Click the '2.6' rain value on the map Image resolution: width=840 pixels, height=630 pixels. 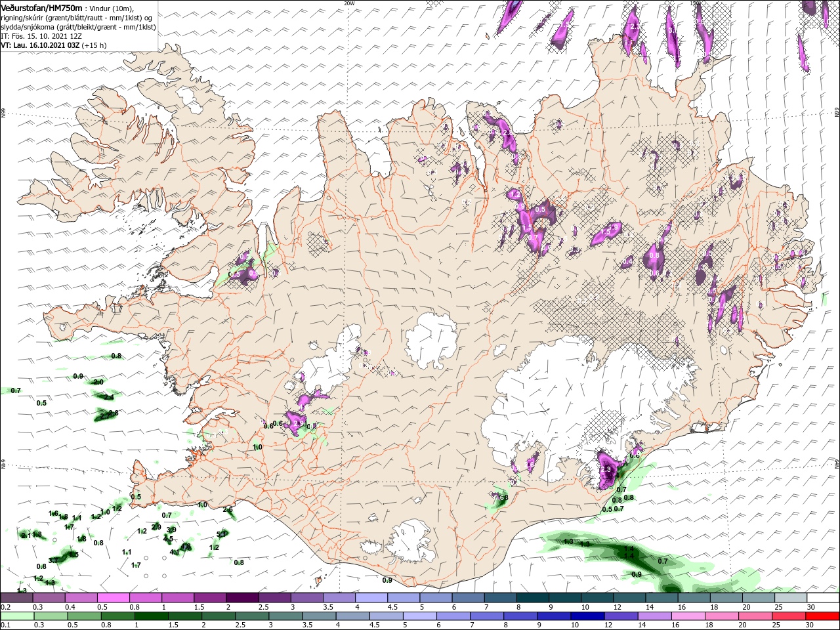click(228, 509)
